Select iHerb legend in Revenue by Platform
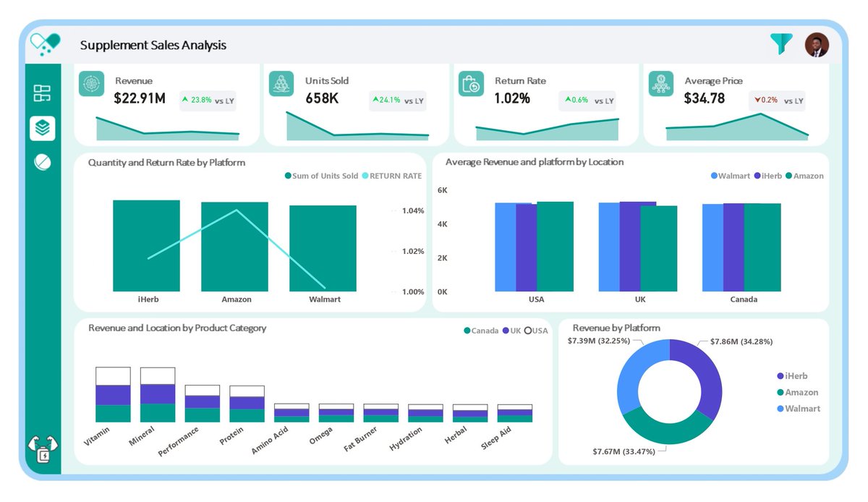The image size is (868, 502). [x=792, y=376]
